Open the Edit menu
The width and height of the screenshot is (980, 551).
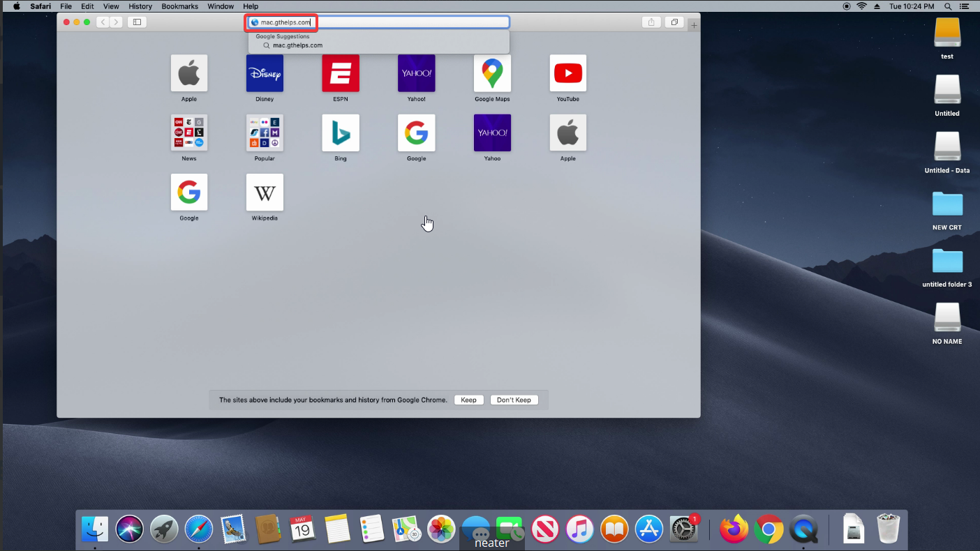click(87, 6)
